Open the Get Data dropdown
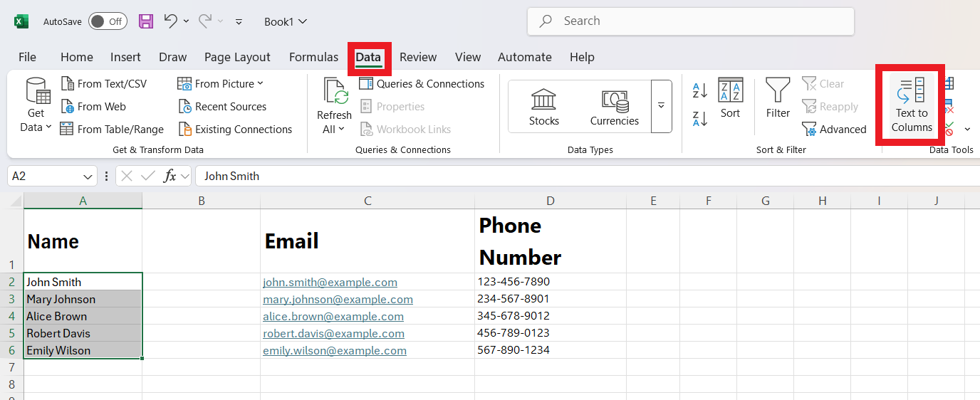Screen dimensions: 980x400 click(36, 105)
